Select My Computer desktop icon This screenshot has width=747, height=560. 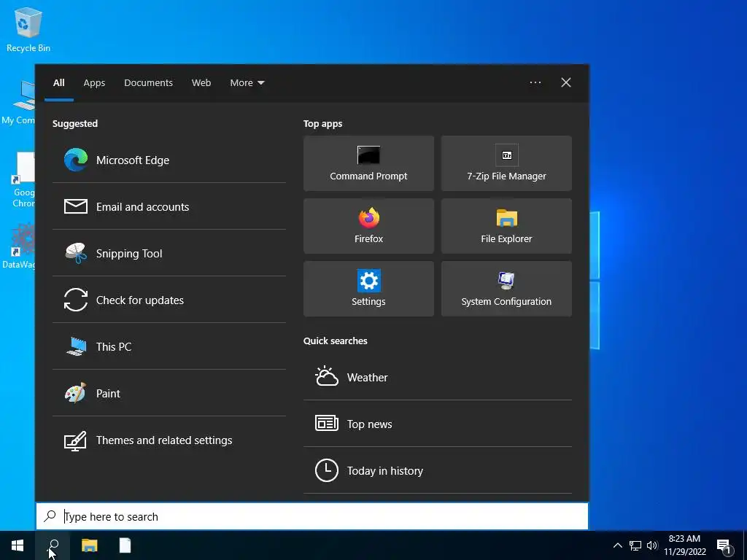coord(19,102)
